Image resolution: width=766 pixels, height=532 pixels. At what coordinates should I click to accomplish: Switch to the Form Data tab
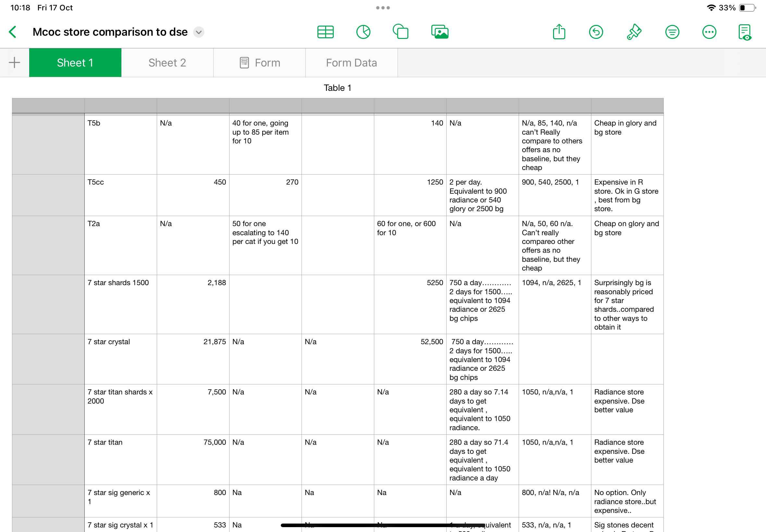point(351,62)
